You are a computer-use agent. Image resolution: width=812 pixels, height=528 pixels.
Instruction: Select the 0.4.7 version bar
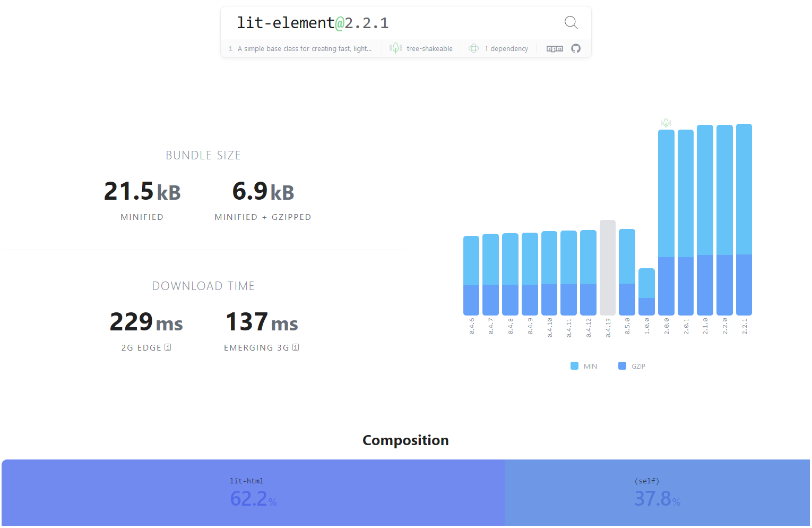pyautogui.click(x=490, y=275)
